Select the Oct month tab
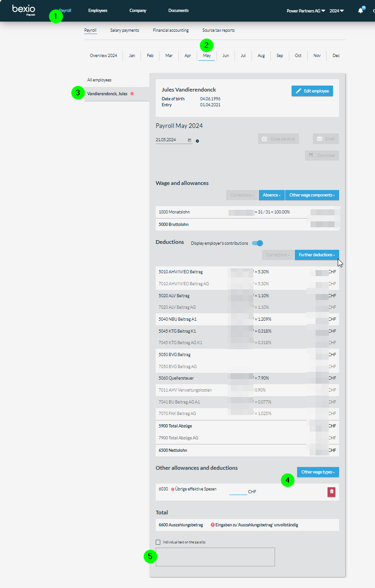 coord(298,56)
